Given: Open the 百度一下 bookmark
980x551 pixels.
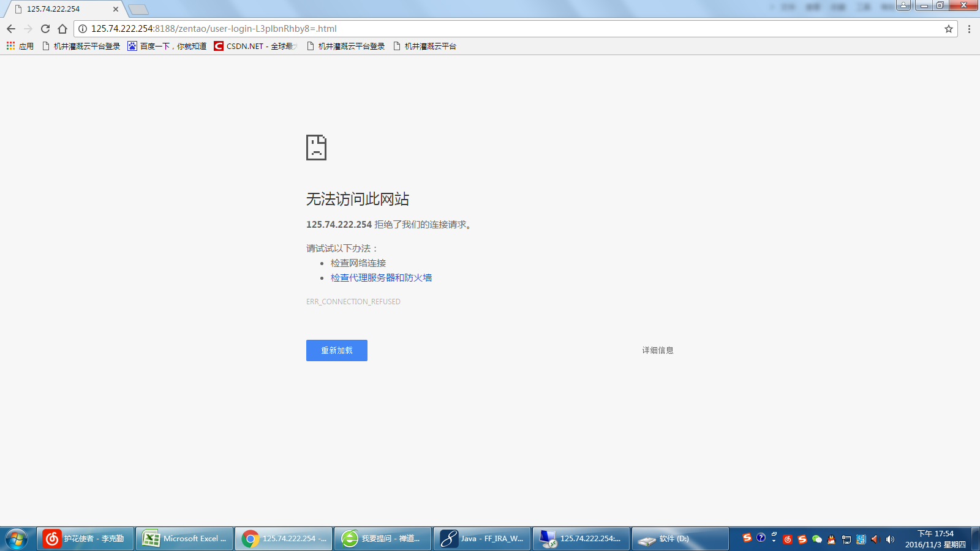Looking at the screenshot, I should pyautogui.click(x=167, y=46).
